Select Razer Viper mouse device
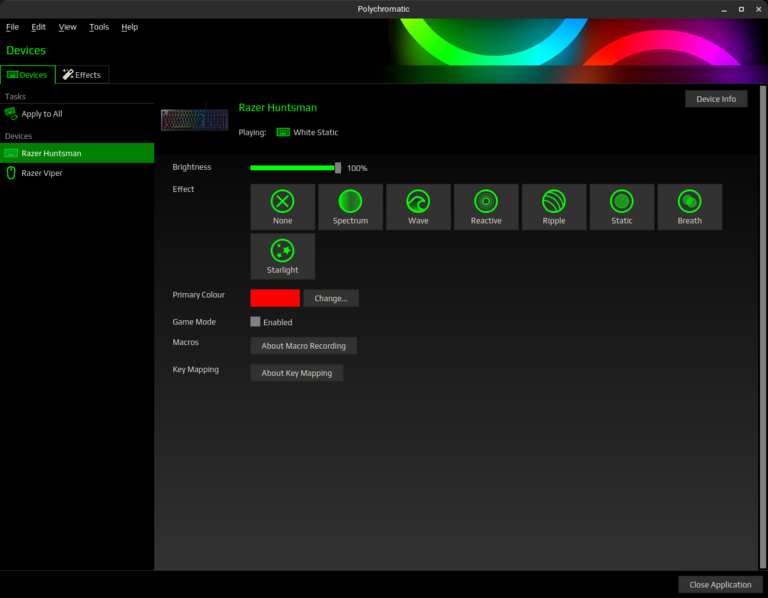Screen dimensions: 768x598 pos(77,173)
